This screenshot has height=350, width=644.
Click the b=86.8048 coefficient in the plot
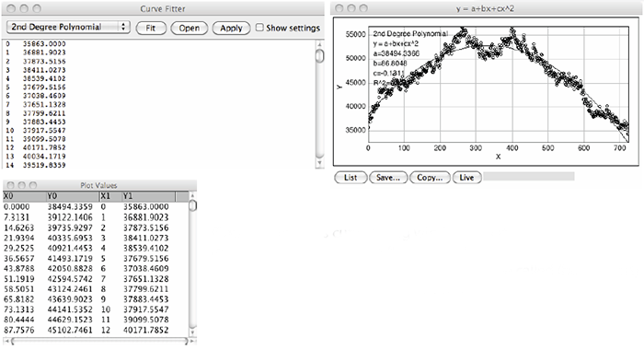click(390, 64)
